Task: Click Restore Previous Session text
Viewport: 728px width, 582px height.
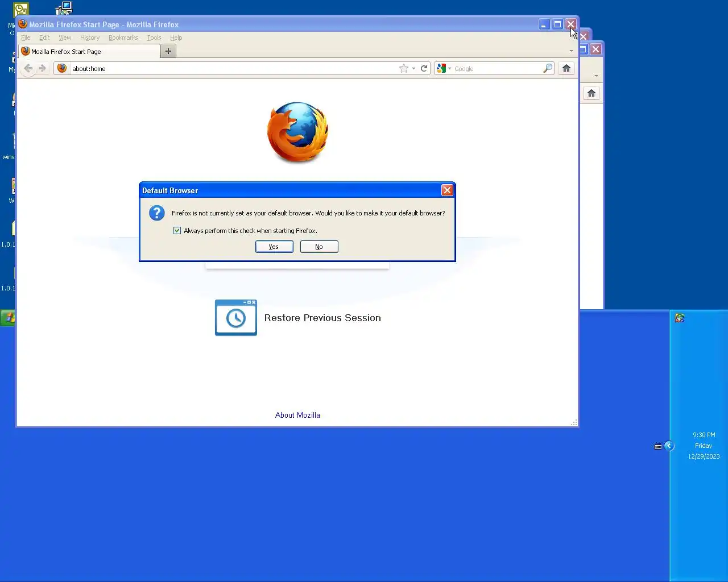Action: point(322,318)
